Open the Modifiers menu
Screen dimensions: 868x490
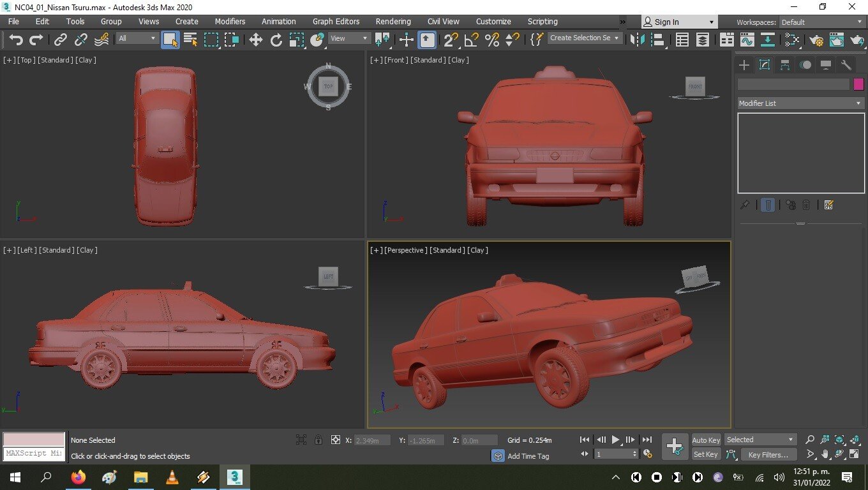(230, 21)
